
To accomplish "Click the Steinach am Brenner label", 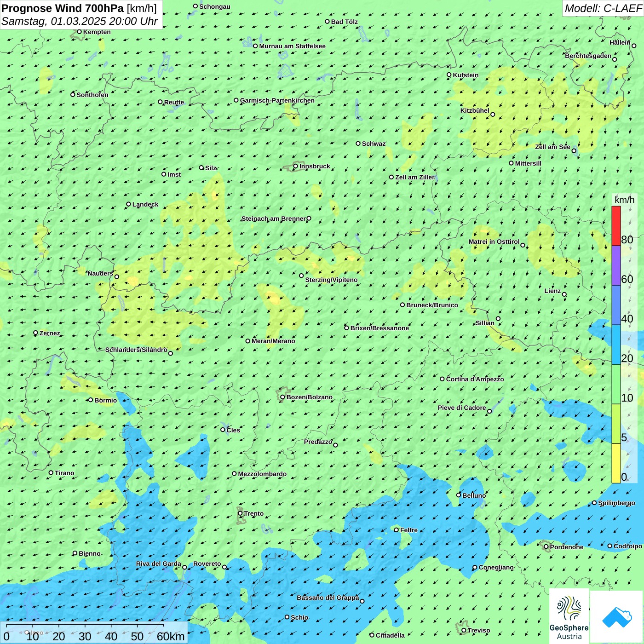I will click(x=273, y=218).
